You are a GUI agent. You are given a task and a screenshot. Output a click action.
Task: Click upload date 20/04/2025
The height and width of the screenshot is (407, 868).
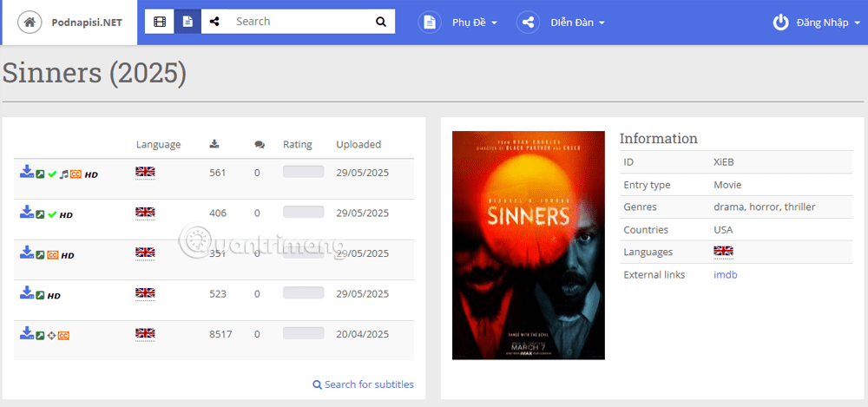click(x=363, y=334)
